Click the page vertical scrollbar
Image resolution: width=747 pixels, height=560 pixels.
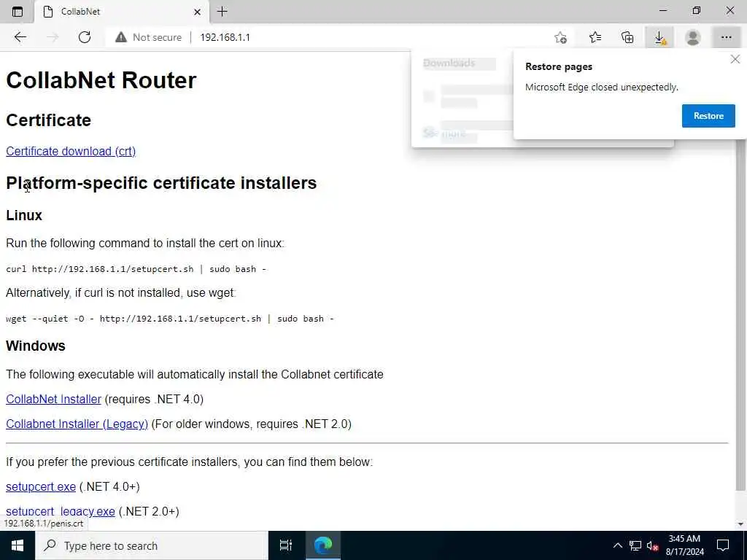[740, 314]
